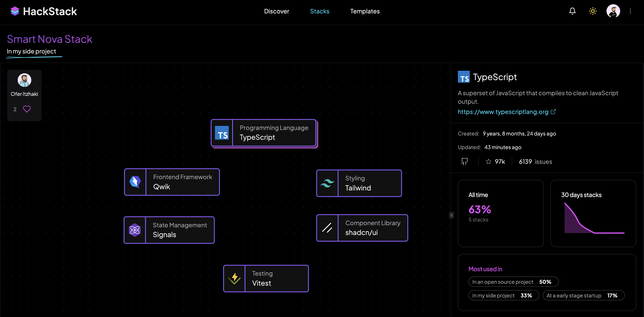The height and width of the screenshot is (317, 644).
Task: Open the TypeScript GitHub repository icon
Action: (x=464, y=161)
